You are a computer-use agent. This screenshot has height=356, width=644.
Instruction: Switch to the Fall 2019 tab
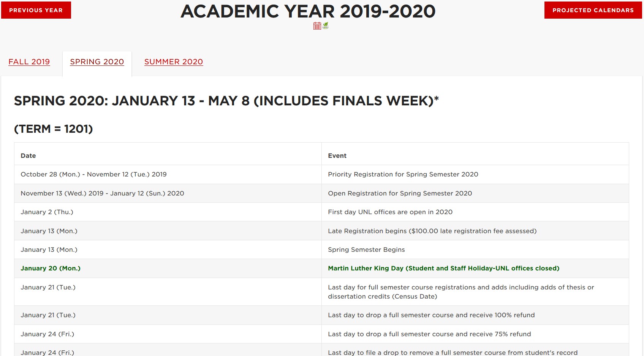29,62
